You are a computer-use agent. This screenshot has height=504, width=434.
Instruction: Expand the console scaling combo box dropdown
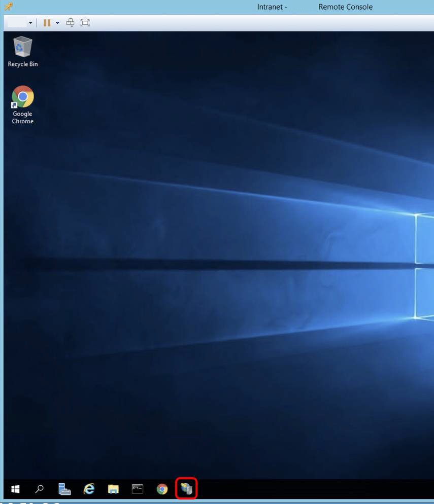point(30,23)
